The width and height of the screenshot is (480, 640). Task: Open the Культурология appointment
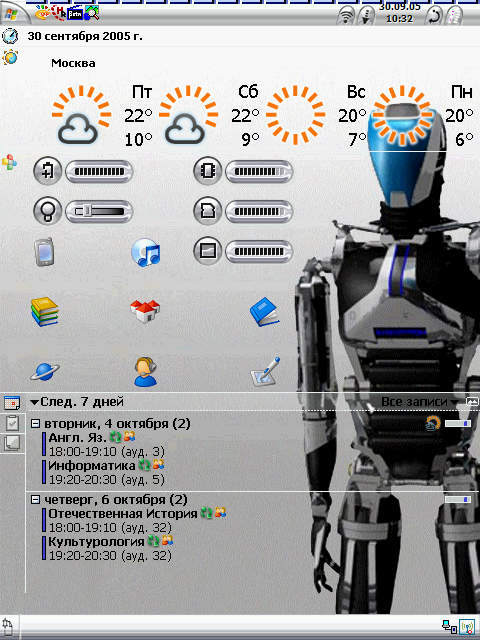coord(96,542)
